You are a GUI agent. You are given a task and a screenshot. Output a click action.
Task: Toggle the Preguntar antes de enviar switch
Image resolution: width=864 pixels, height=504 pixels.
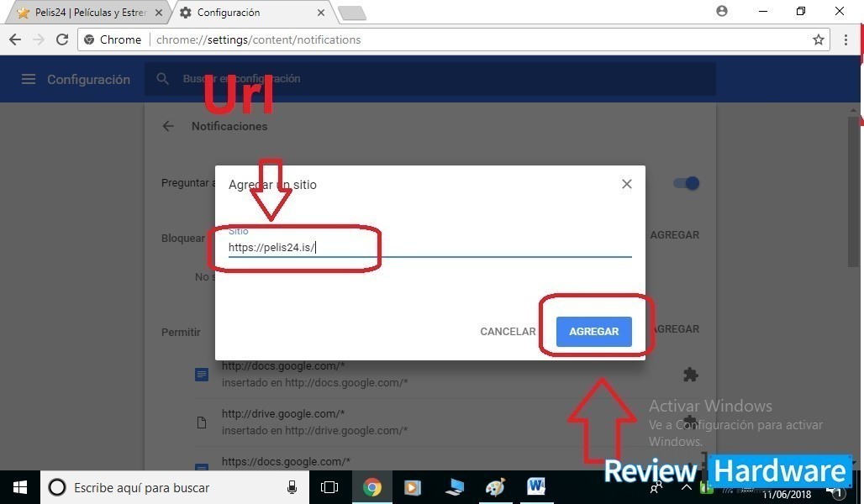(687, 183)
